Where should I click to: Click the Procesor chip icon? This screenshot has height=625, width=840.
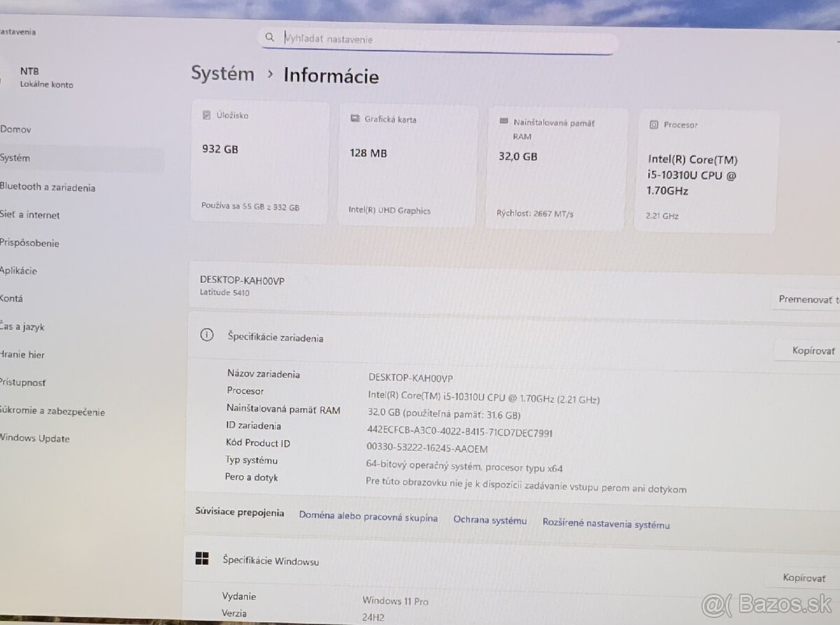(653, 125)
